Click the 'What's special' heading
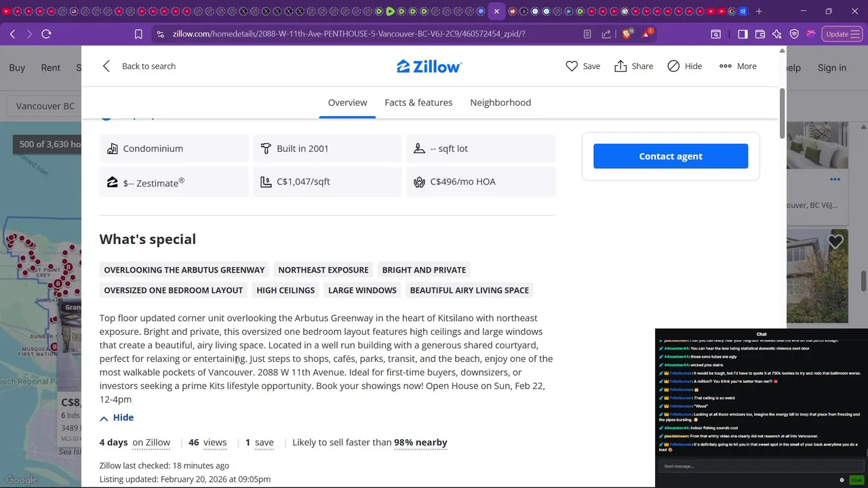The image size is (868, 488). tap(148, 239)
